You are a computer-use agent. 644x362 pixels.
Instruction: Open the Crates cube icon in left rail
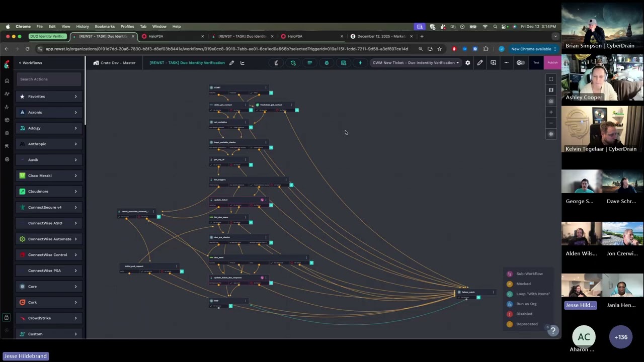[x=7, y=120]
